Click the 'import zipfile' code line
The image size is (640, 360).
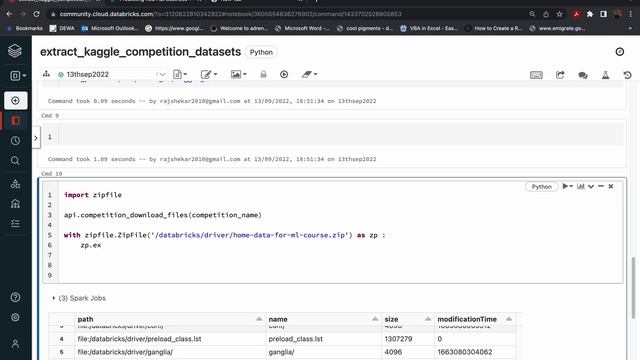pos(93,195)
